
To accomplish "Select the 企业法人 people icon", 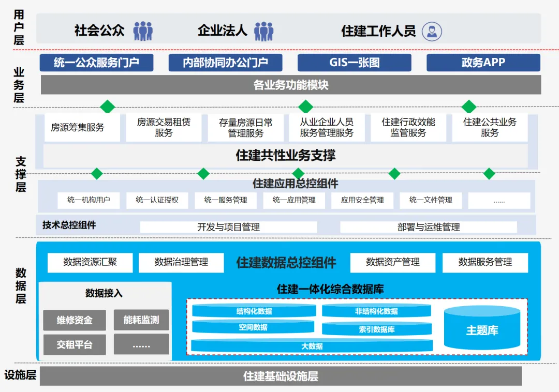I will pyautogui.click(x=266, y=31).
